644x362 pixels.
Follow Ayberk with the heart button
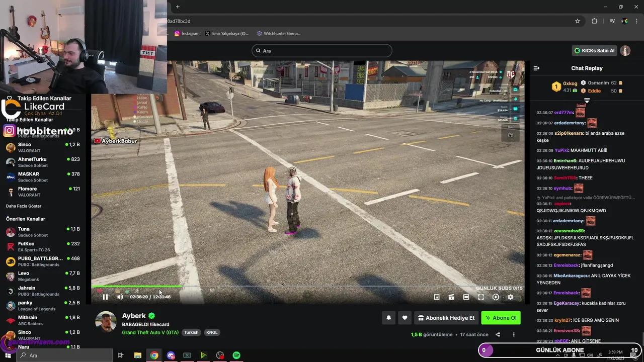pyautogui.click(x=405, y=318)
